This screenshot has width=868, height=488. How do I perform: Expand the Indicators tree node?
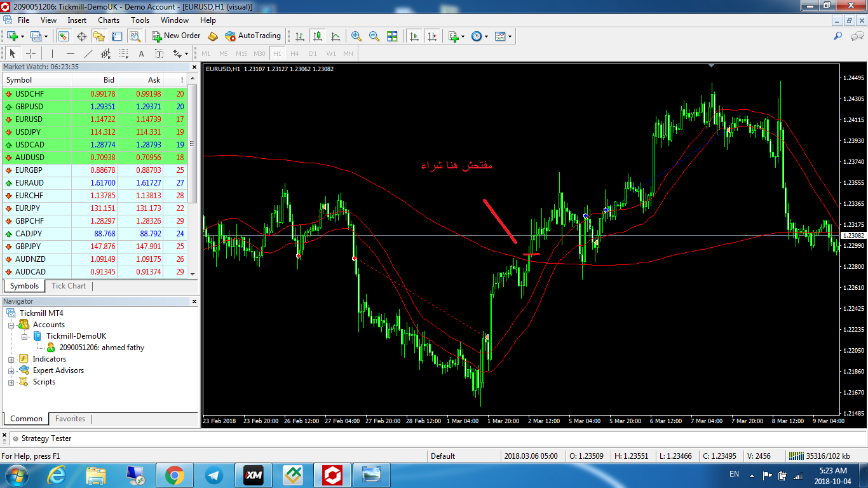coord(11,359)
